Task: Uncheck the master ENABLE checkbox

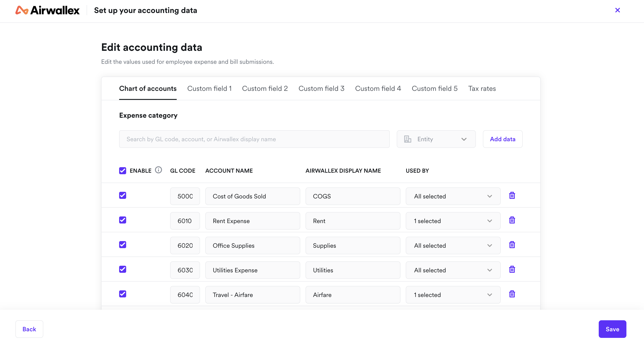Action: click(x=122, y=170)
